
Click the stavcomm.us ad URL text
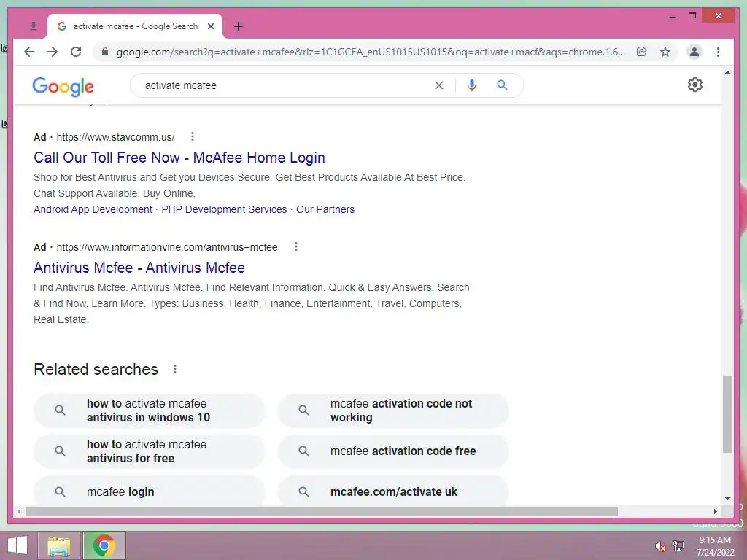[115, 137]
